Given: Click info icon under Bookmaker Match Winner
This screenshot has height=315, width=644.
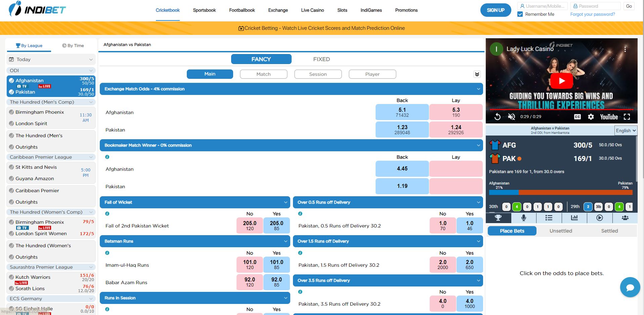Looking at the screenshot, I should [x=107, y=157].
